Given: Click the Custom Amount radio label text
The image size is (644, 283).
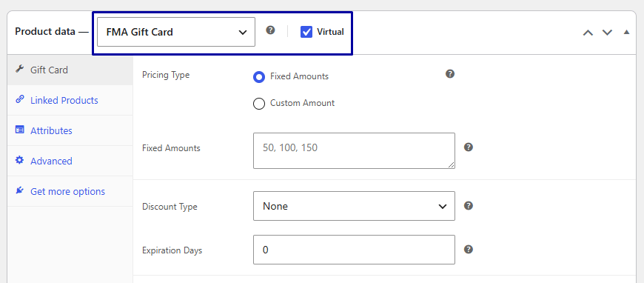Looking at the screenshot, I should click(x=302, y=103).
